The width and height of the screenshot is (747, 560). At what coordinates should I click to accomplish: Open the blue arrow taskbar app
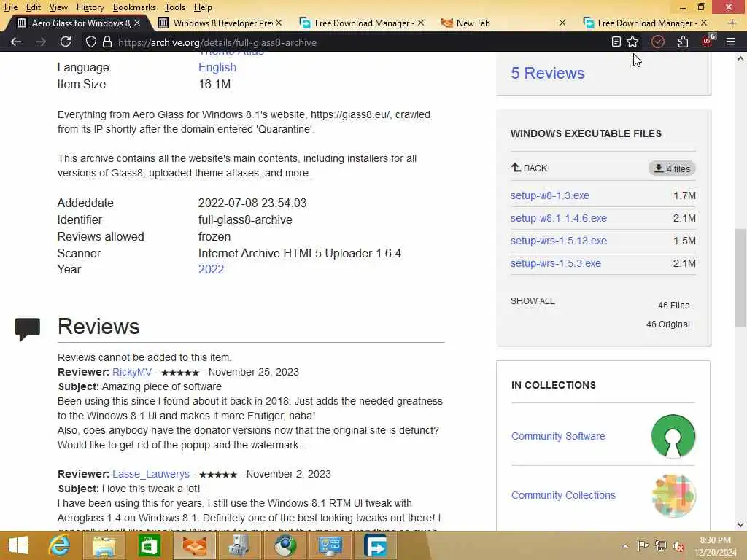[375, 545]
